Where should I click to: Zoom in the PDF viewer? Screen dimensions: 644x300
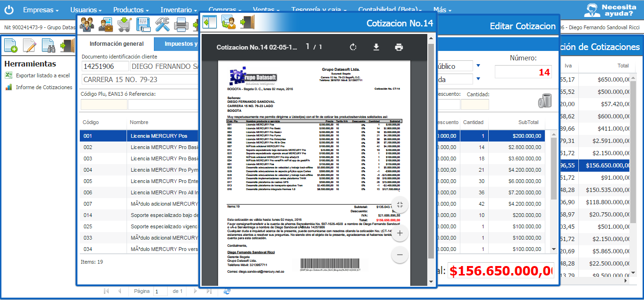400,233
